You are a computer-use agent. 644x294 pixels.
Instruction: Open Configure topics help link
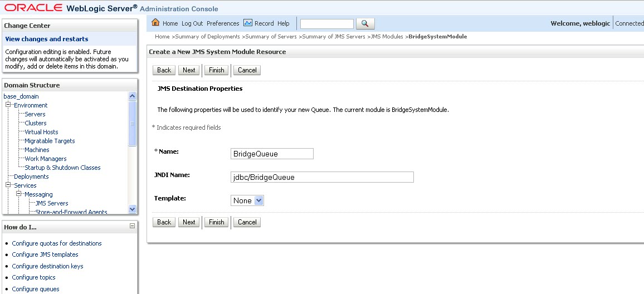coord(33,278)
